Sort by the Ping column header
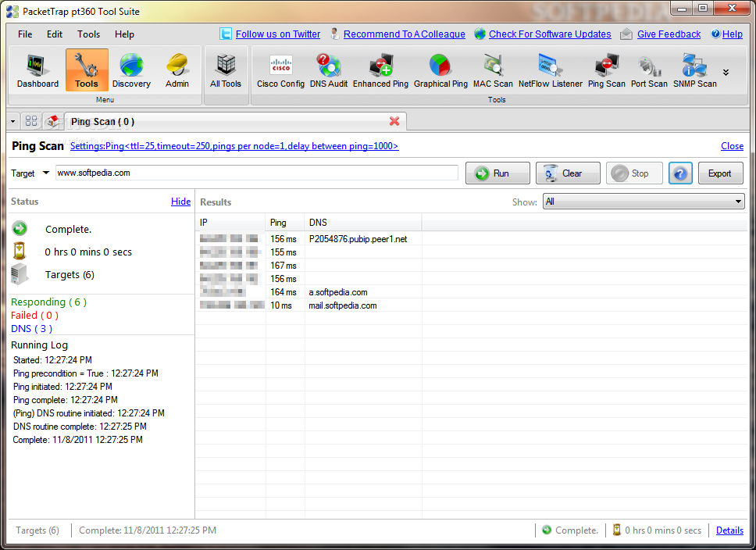This screenshot has width=756, height=550. [x=285, y=223]
